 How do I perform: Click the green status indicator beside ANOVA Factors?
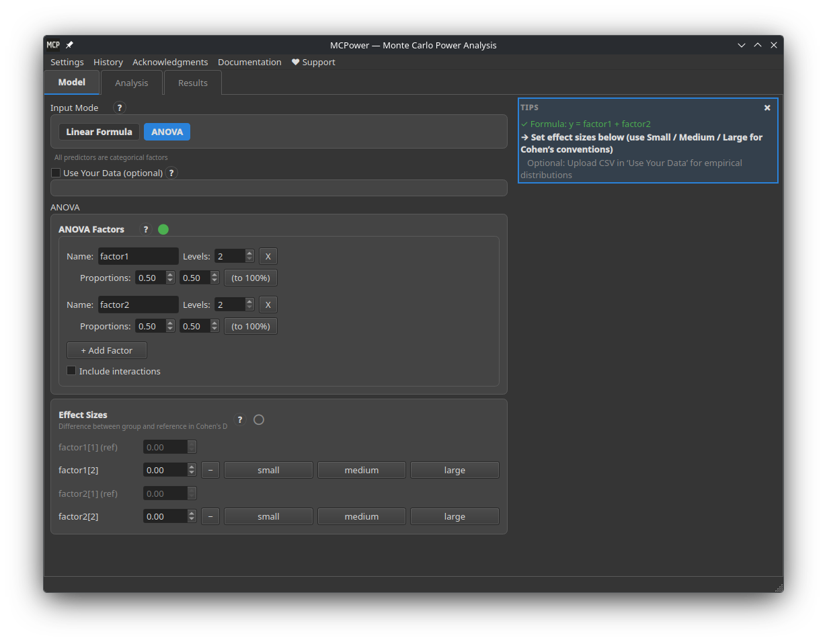(163, 229)
